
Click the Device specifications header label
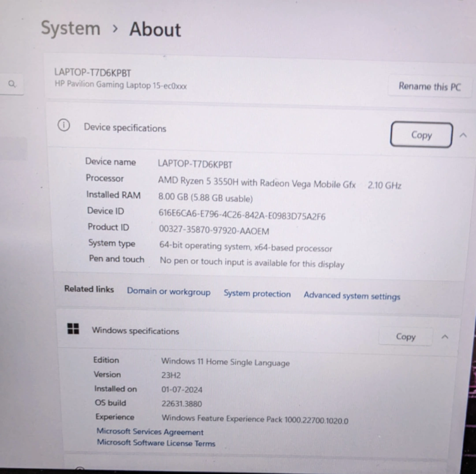125,128
